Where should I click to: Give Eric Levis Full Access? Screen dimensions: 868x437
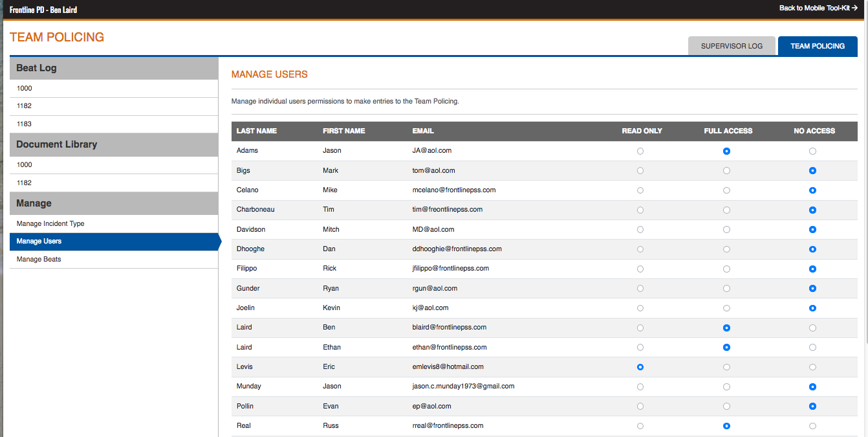pos(726,367)
